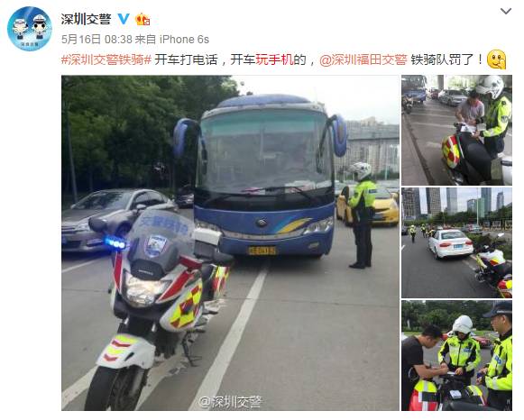Open the 深圳交警 account name link
524x420 pixels.
(x=86, y=19)
